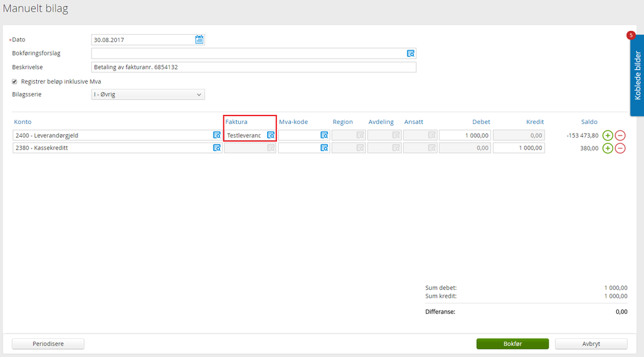
Task: Click the Periodisere button
Action: (x=48, y=344)
